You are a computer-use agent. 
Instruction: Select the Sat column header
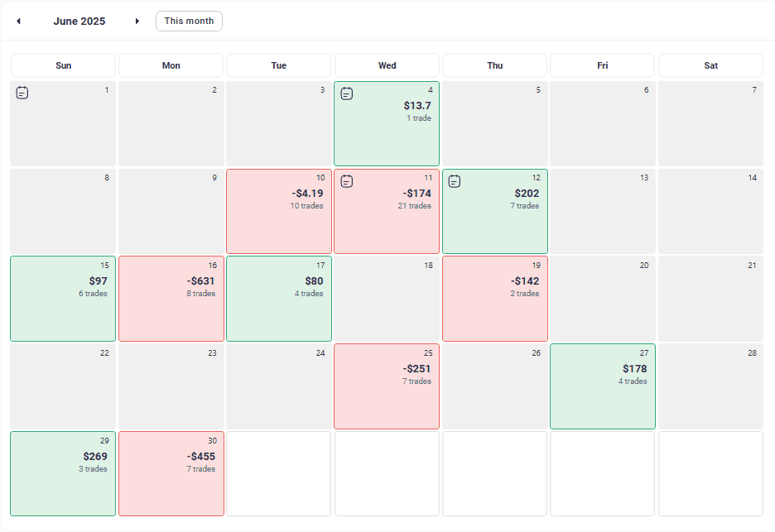pos(710,65)
